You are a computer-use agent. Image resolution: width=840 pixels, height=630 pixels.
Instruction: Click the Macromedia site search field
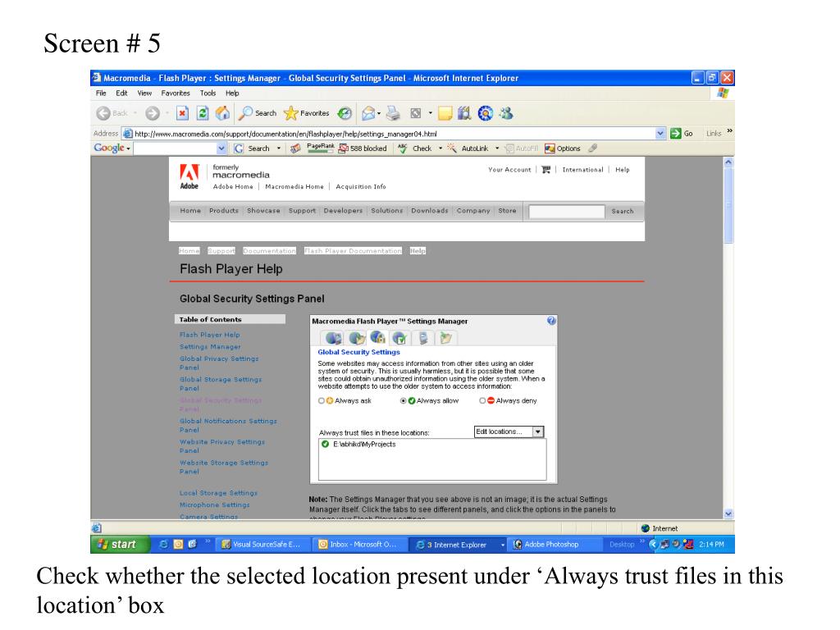(x=566, y=212)
